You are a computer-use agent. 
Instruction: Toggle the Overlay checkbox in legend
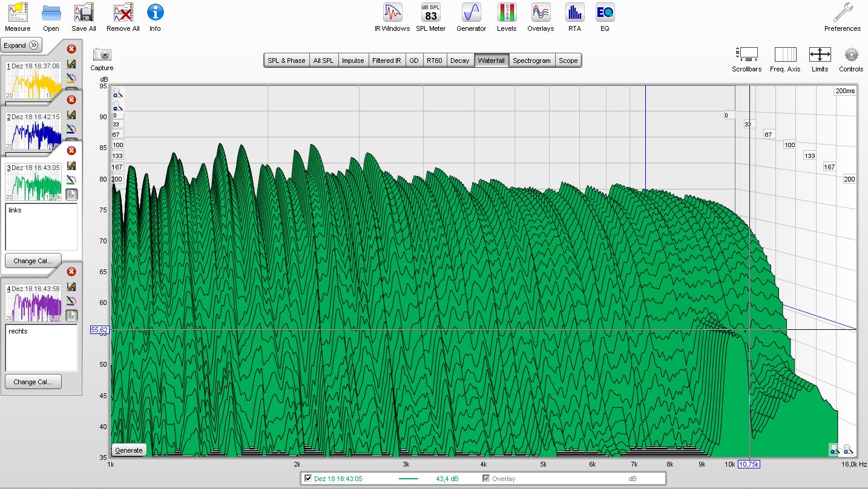tap(485, 479)
